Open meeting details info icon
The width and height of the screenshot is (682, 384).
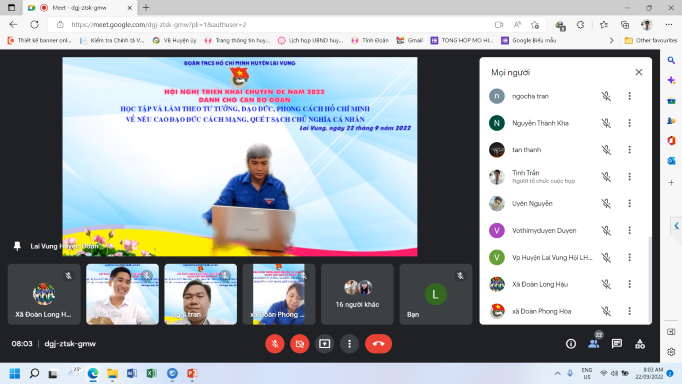click(571, 344)
